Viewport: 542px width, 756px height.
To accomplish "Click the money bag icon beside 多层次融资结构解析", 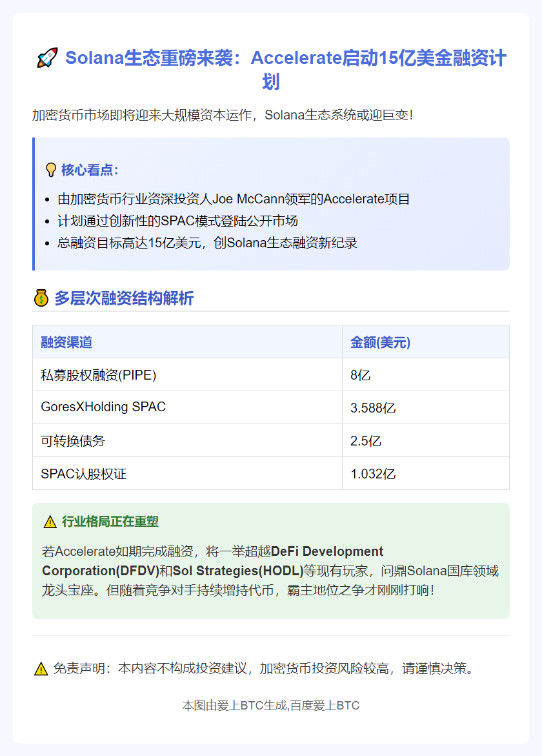I will [x=41, y=298].
